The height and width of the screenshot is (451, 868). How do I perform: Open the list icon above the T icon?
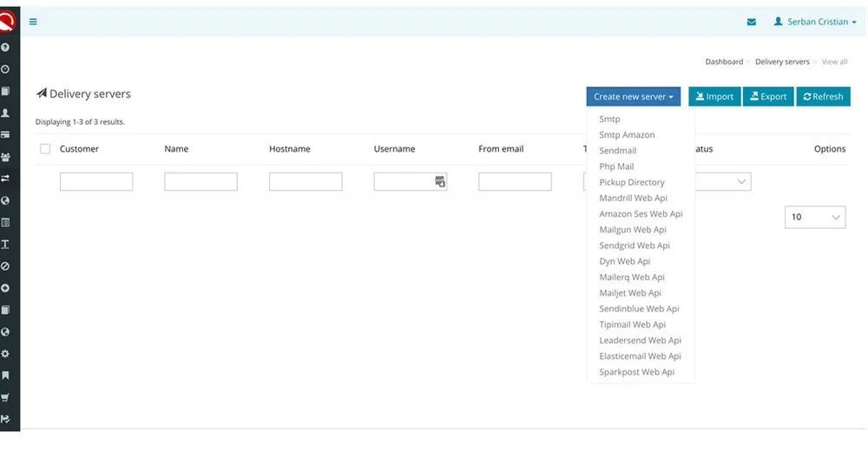5,222
